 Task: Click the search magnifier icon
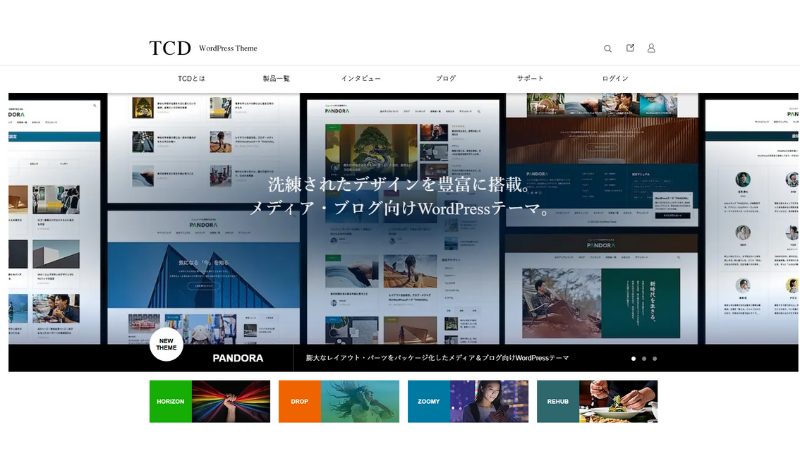tap(607, 48)
